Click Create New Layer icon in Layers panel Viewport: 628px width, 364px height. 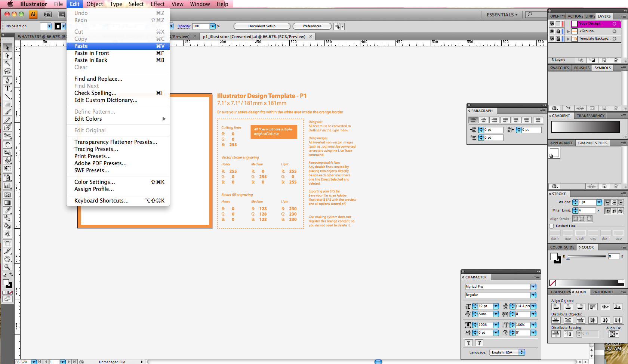(604, 60)
